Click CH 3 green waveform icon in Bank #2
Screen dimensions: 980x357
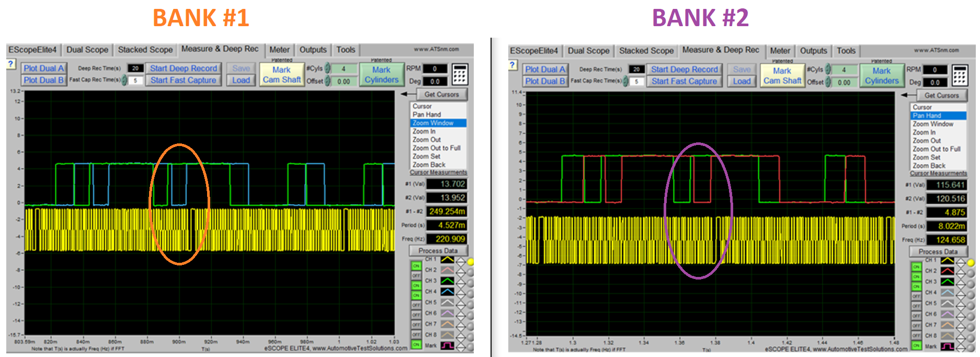click(948, 282)
